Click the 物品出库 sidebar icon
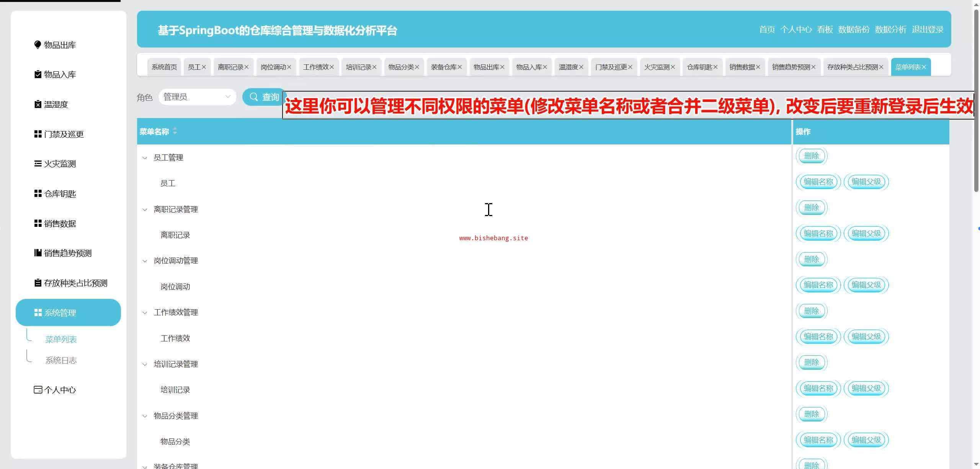The image size is (980, 469). click(x=38, y=45)
